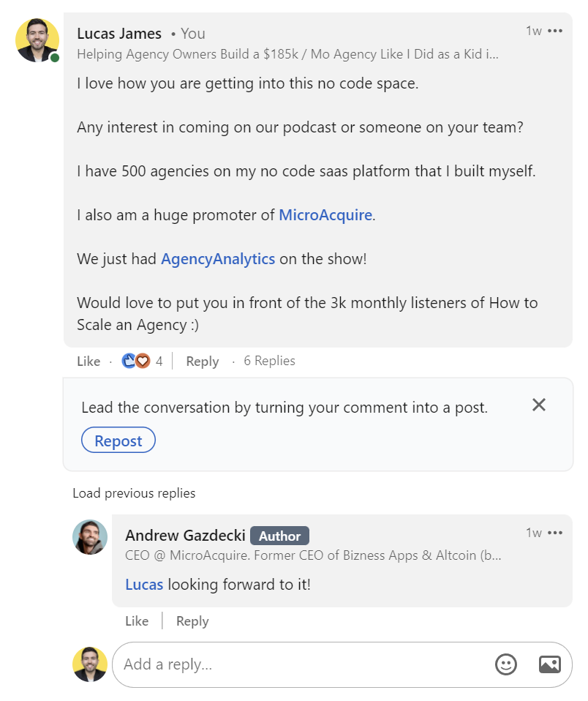Click Lucas James' profile picture
The height and width of the screenshot is (701, 588).
(37, 41)
